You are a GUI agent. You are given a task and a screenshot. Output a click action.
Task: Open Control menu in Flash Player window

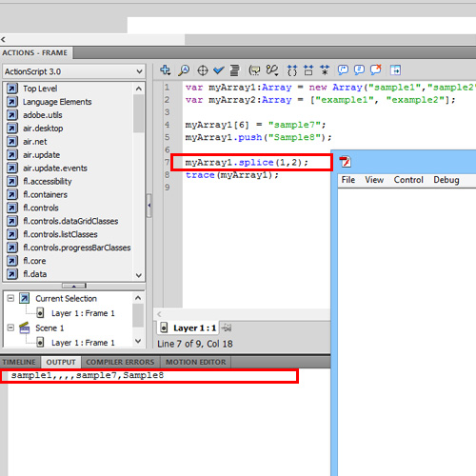click(x=408, y=180)
